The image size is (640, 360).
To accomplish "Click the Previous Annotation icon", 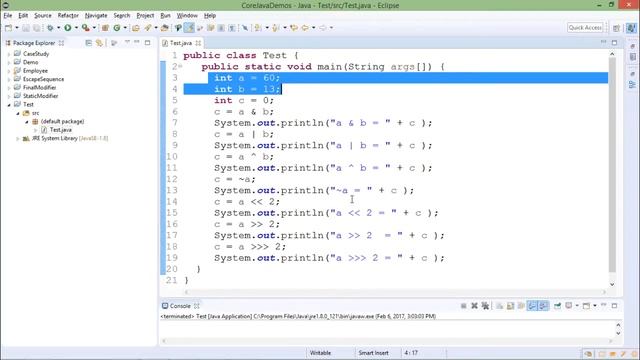I will (x=276, y=28).
